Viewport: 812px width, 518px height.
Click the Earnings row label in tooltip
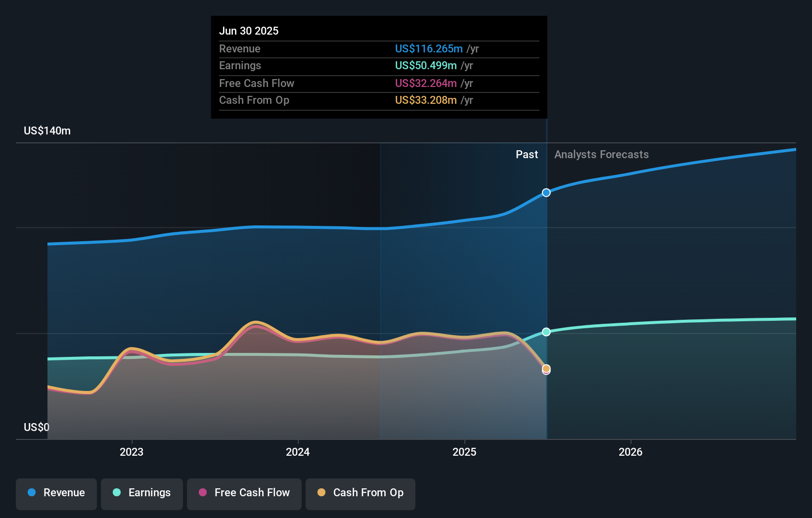[240, 65]
